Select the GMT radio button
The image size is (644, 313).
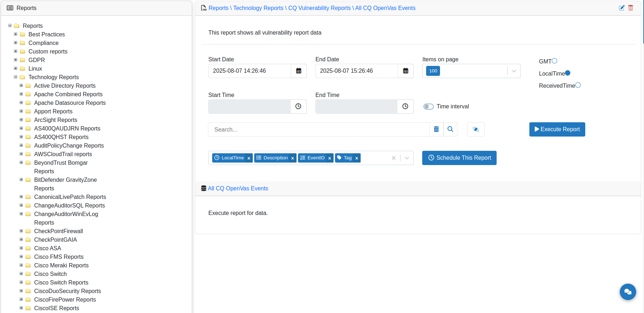[554, 61]
